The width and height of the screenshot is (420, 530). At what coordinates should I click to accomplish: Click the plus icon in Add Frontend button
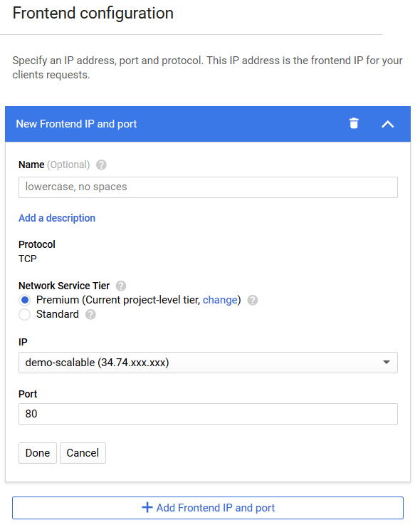tap(147, 507)
